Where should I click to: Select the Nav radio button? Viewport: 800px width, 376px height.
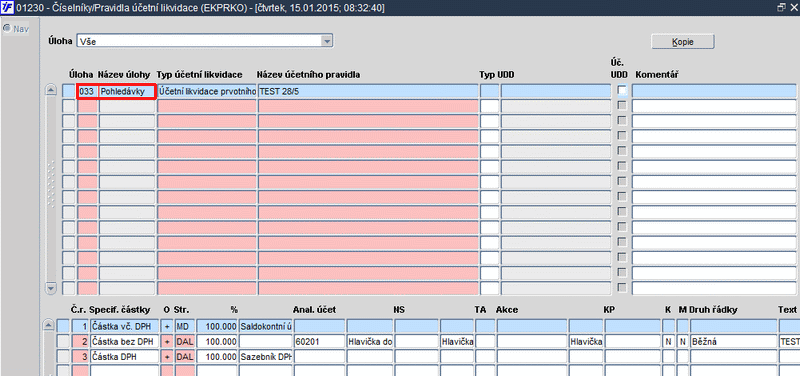tap(7, 29)
